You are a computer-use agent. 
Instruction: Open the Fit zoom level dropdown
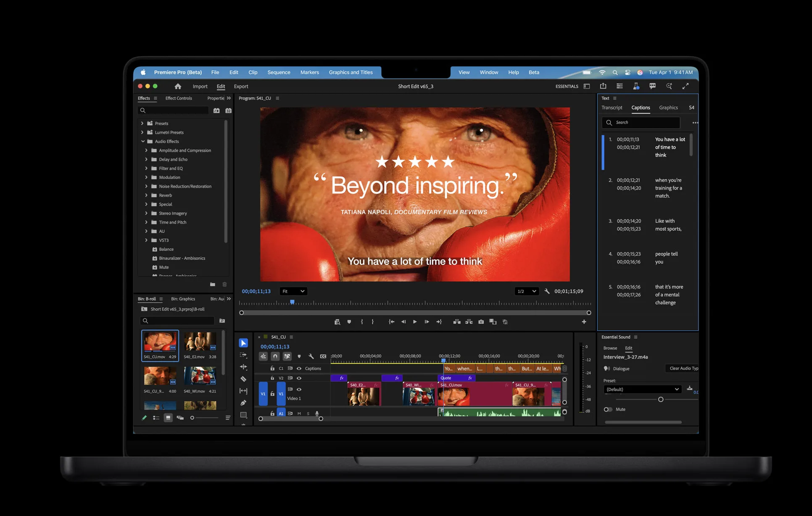point(293,291)
